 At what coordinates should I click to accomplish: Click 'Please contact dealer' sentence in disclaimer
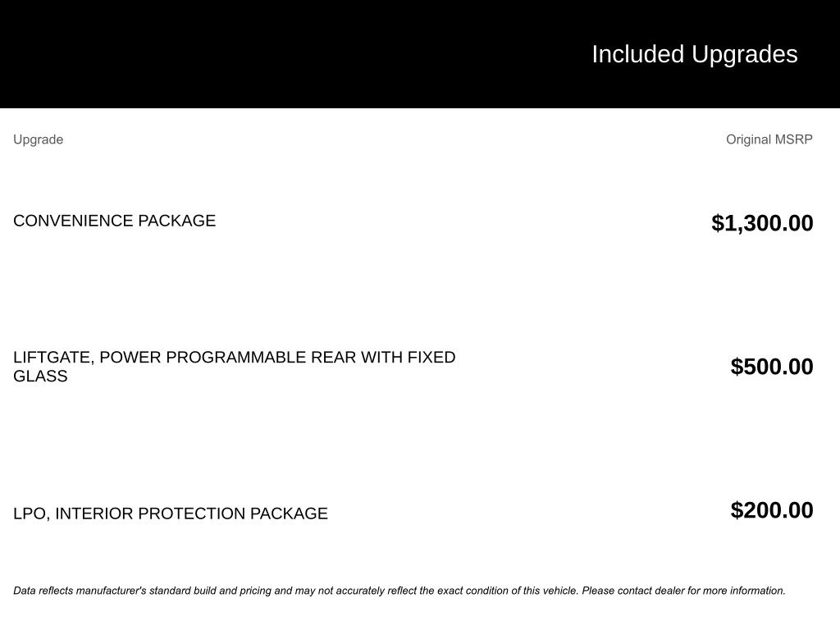coord(683,591)
